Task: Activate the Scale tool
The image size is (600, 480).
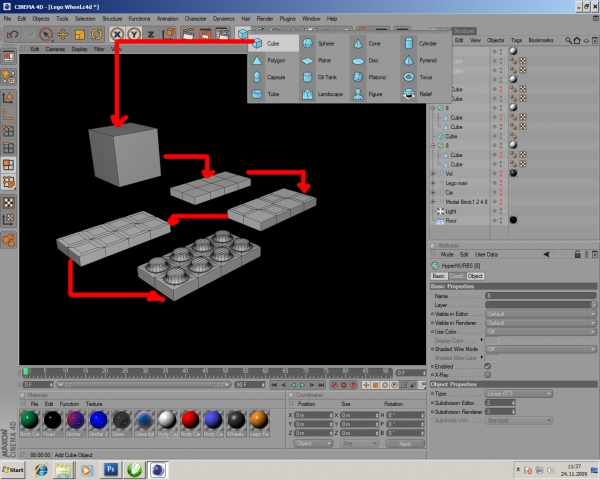Action: (80, 34)
